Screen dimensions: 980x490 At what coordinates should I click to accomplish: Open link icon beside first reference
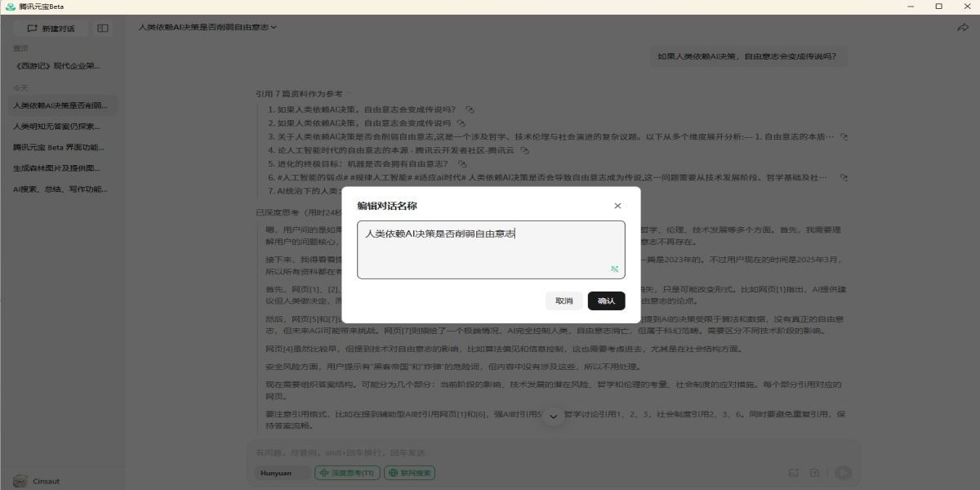click(x=470, y=109)
